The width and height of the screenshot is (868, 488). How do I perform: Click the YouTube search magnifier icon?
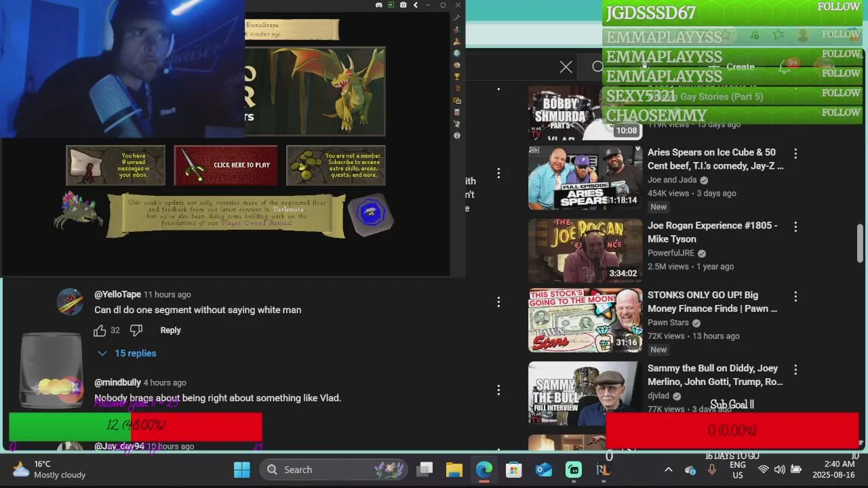pos(597,67)
